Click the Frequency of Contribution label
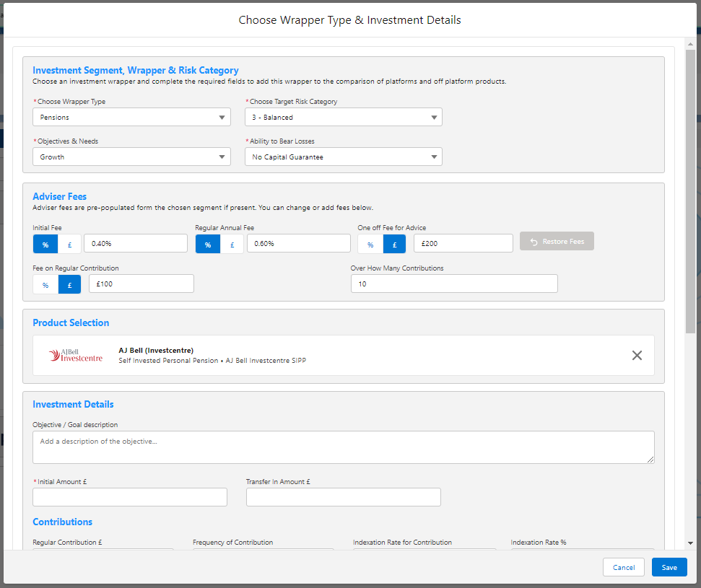The image size is (701, 588). [x=233, y=542]
